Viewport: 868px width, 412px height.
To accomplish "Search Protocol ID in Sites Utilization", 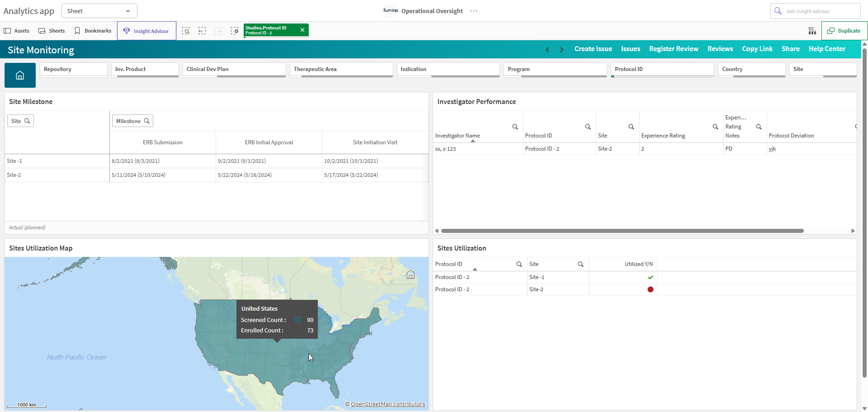I will tap(519, 264).
